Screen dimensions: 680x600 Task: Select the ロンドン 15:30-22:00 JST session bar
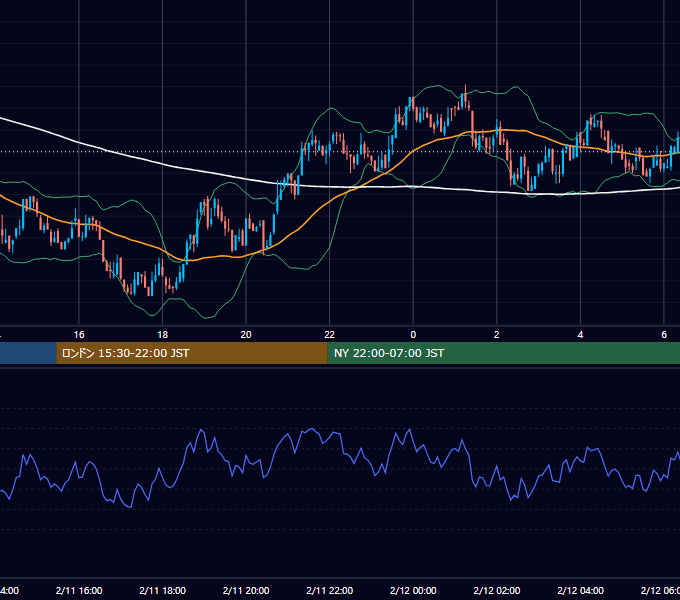tap(192, 353)
